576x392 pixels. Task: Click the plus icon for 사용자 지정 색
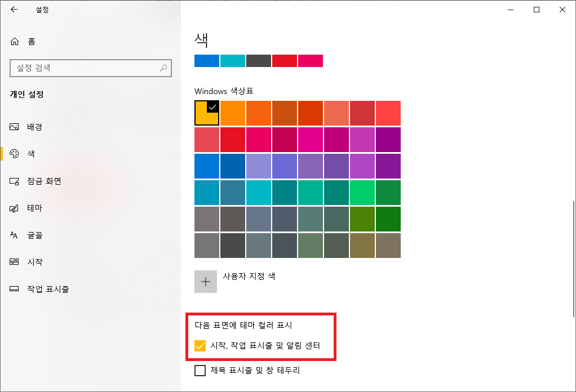point(206,282)
